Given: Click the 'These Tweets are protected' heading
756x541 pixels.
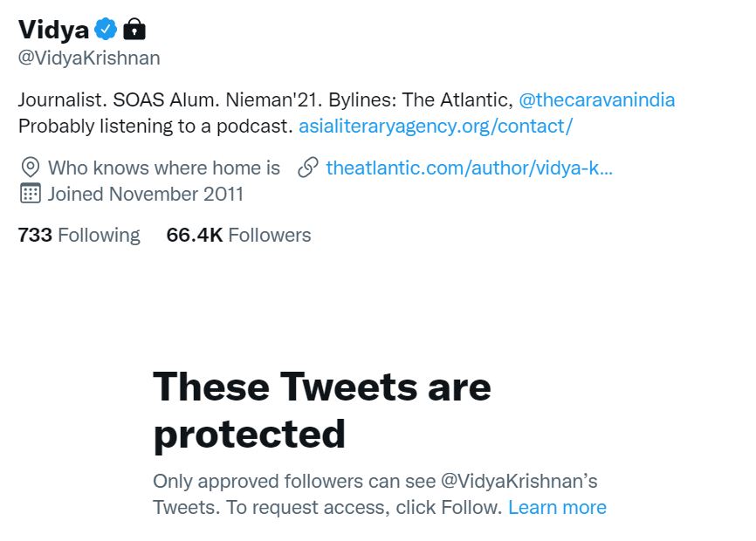Looking at the screenshot, I should [x=321, y=409].
